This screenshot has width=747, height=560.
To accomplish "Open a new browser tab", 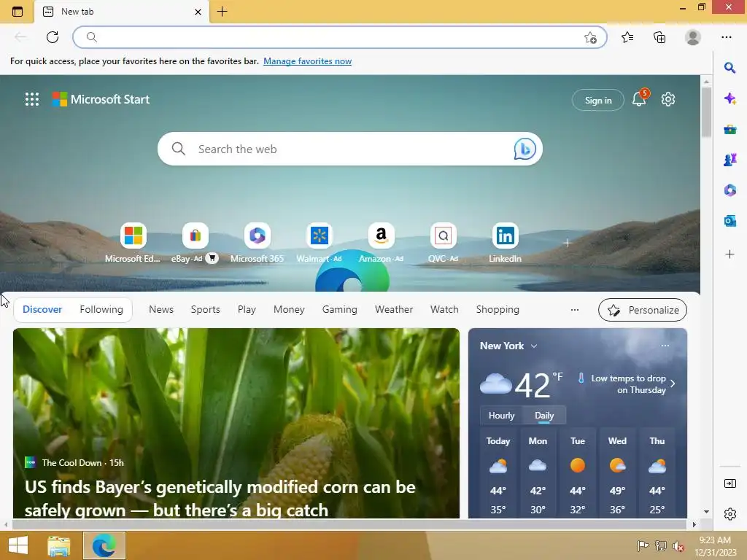I will click(x=222, y=12).
